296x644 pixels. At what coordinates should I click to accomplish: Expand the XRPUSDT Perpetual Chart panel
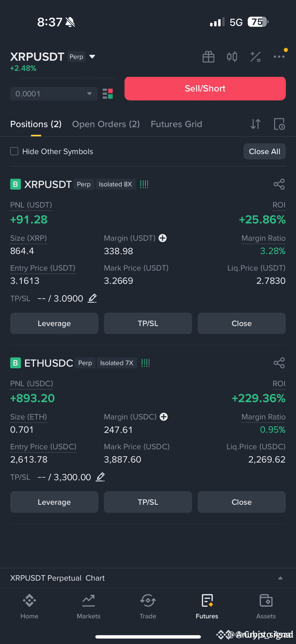point(148,578)
